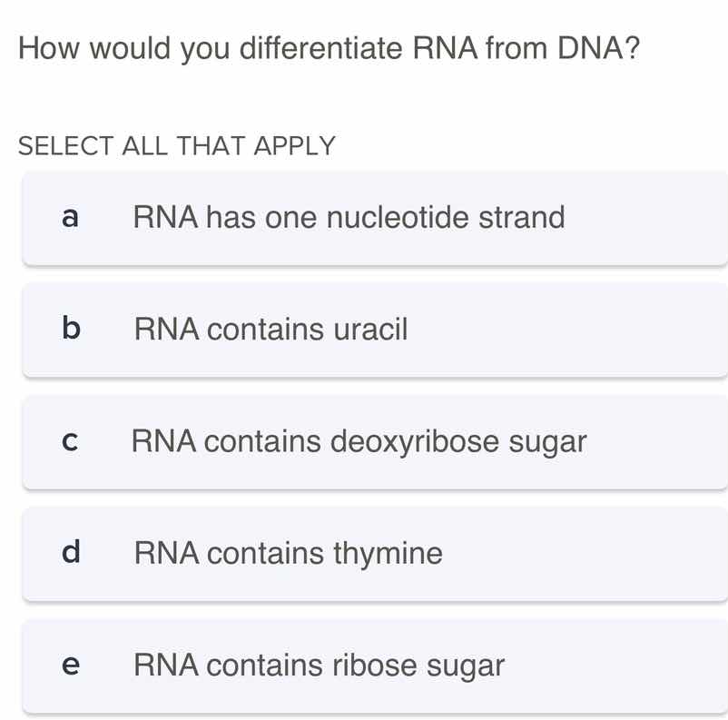This screenshot has width=728, height=720.
Task: Select answer choice c
Action: 363,441
